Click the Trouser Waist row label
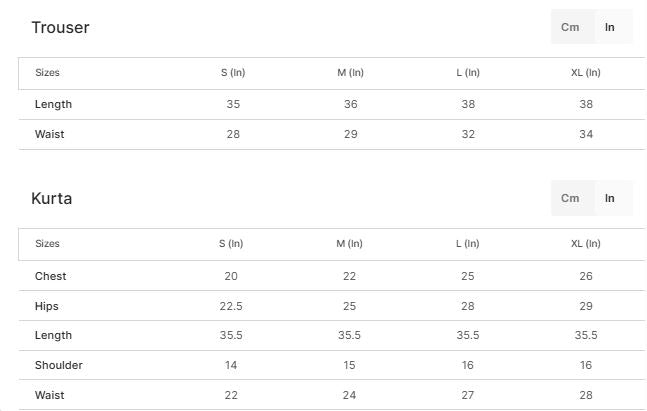This screenshot has width=647, height=411. coord(49,135)
